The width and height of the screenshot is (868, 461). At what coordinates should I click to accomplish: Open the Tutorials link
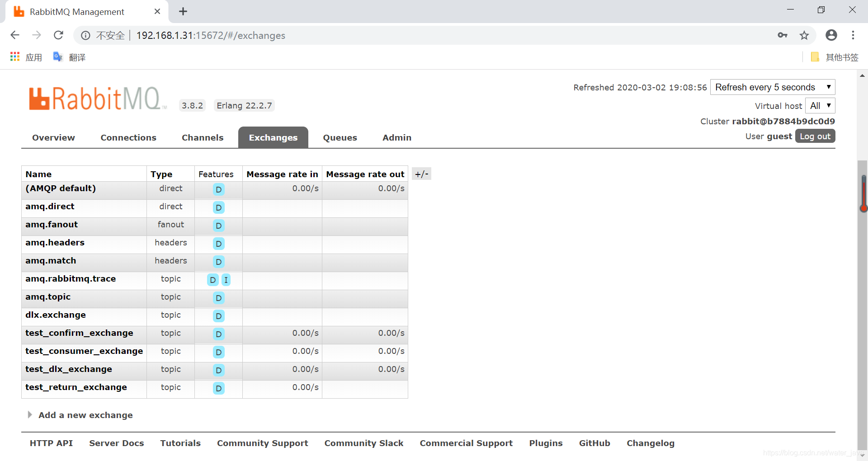coord(180,443)
